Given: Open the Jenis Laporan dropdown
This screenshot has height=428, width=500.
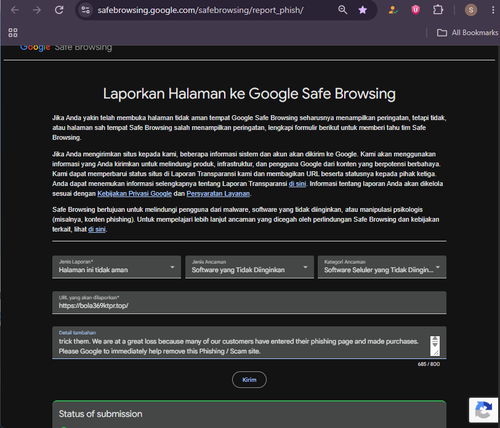Looking at the screenshot, I should (x=116, y=267).
